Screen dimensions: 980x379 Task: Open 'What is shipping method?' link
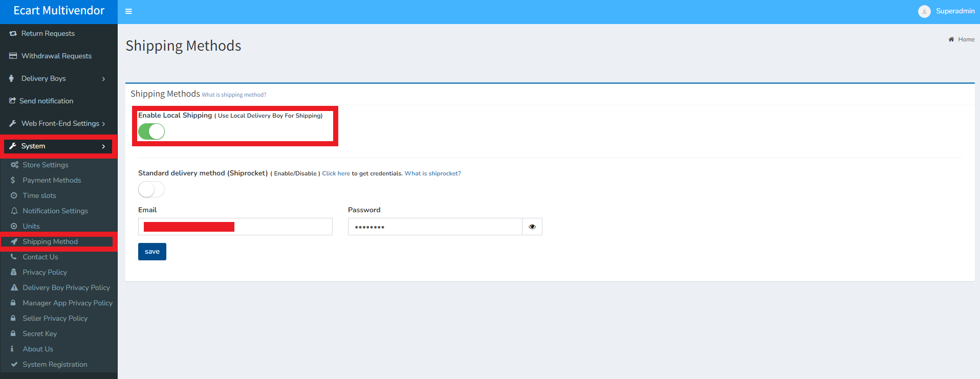(x=234, y=95)
